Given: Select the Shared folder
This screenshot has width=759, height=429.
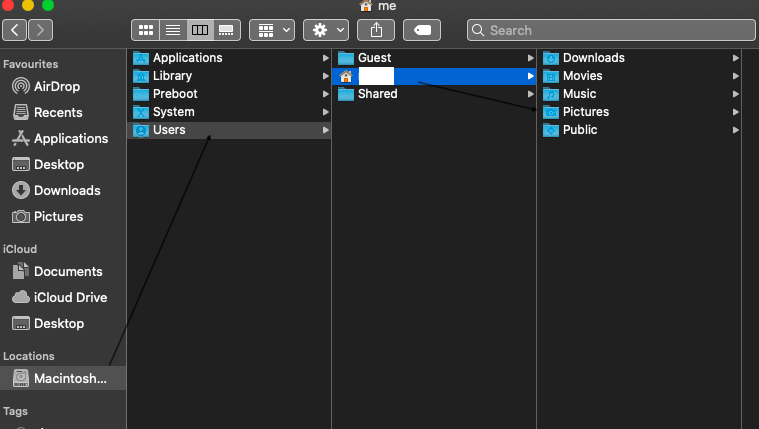Looking at the screenshot, I should [x=434, y=93].
